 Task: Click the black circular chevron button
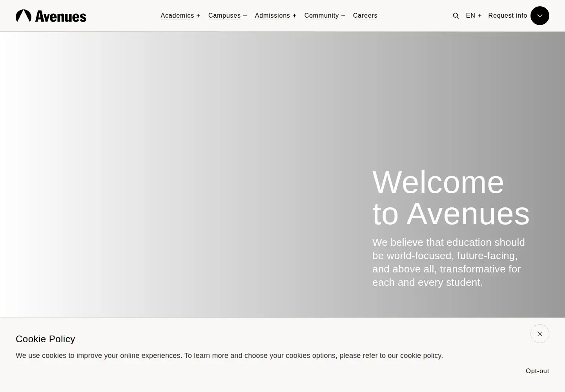click(540, 16)
